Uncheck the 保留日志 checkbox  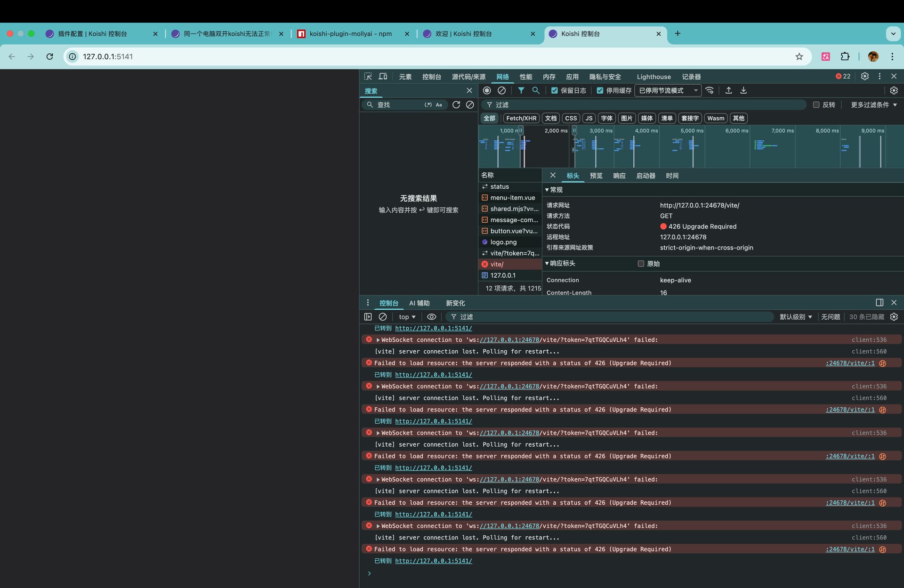pyautogui.click(x=554, y=90)
